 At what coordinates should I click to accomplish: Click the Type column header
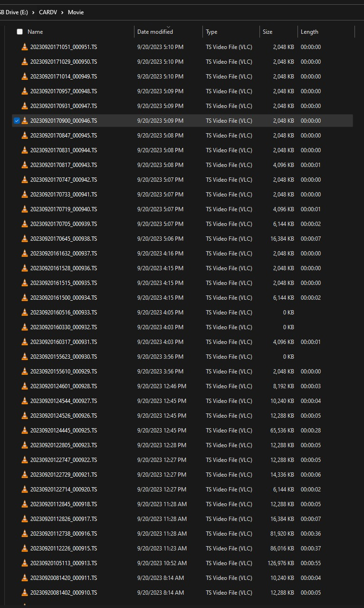coord(211,32)
